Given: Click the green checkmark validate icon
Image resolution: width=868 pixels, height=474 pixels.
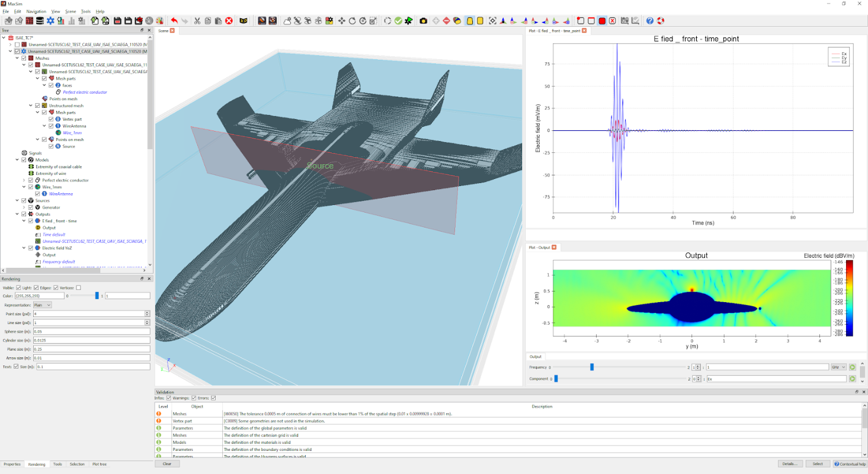Looking at the screenshot, I should [398, 21].
